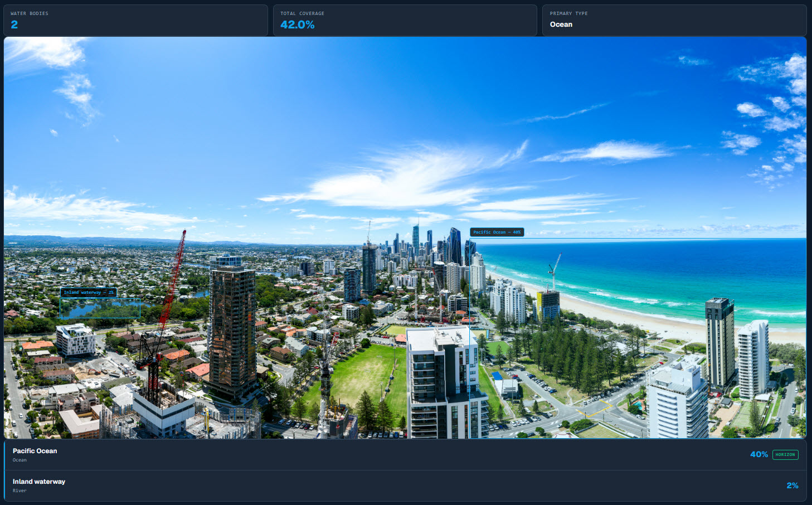Open the Total Coverage stat card
Viewport: 812px width, 505px height.
pyautogui.click(x=405, y=21)
